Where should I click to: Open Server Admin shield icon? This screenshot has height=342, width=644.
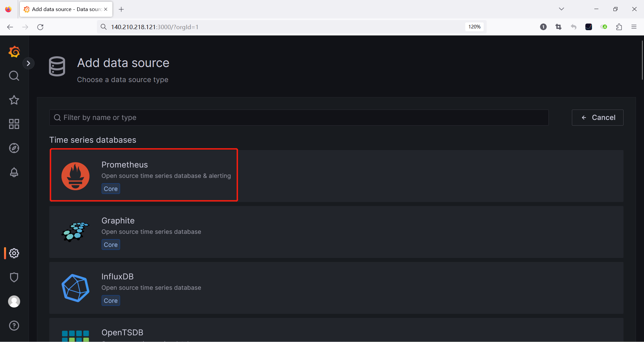click(14, 277)
